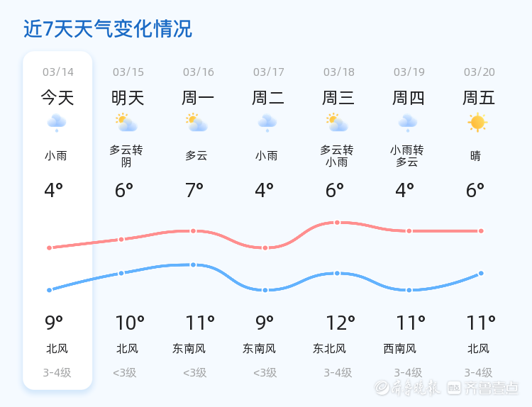
Task: Click the blue line point above 周二's 9°
Action: point(265,290)
